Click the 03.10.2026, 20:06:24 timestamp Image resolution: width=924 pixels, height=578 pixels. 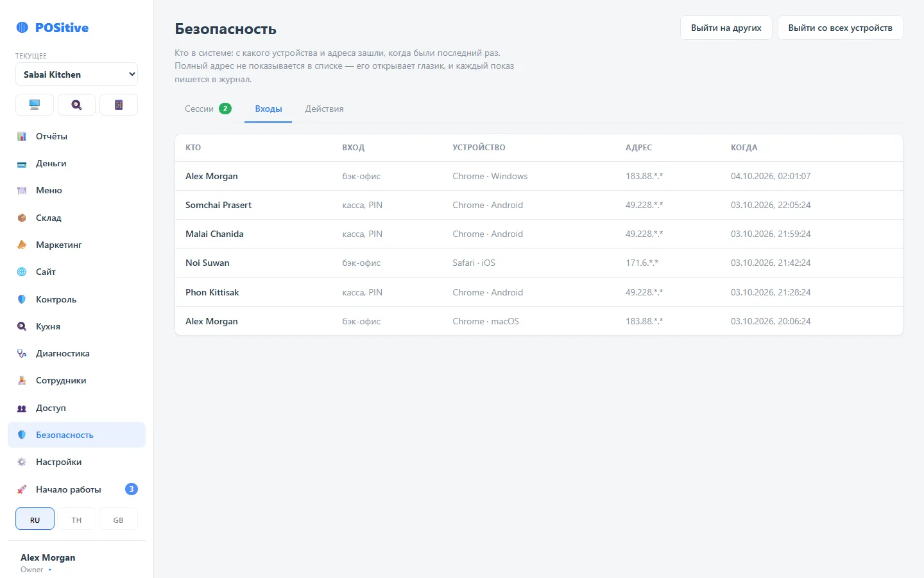pyautogui.click(x=771, y=321)
